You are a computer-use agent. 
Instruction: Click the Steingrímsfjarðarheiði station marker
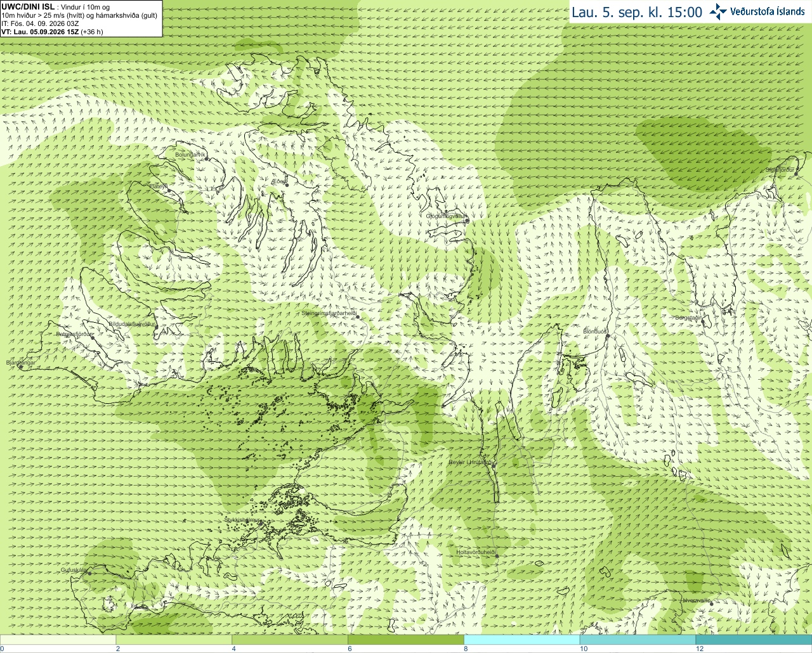[357, 315]
